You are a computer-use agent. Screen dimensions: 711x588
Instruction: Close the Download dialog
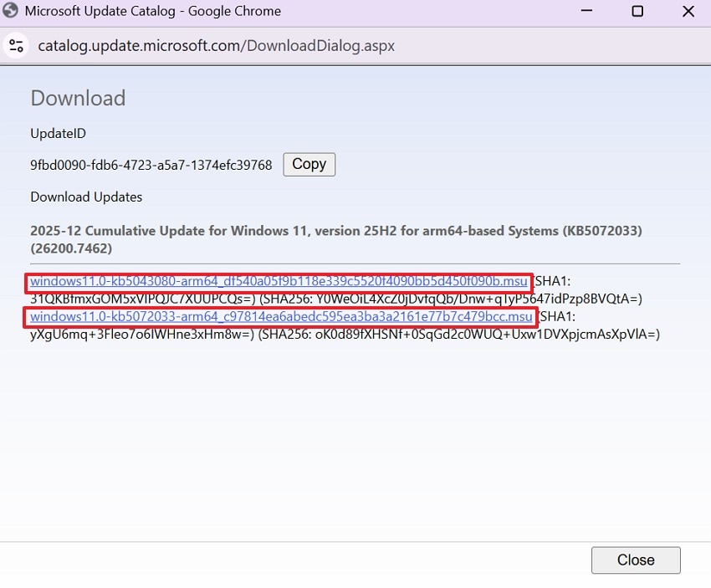635,560
